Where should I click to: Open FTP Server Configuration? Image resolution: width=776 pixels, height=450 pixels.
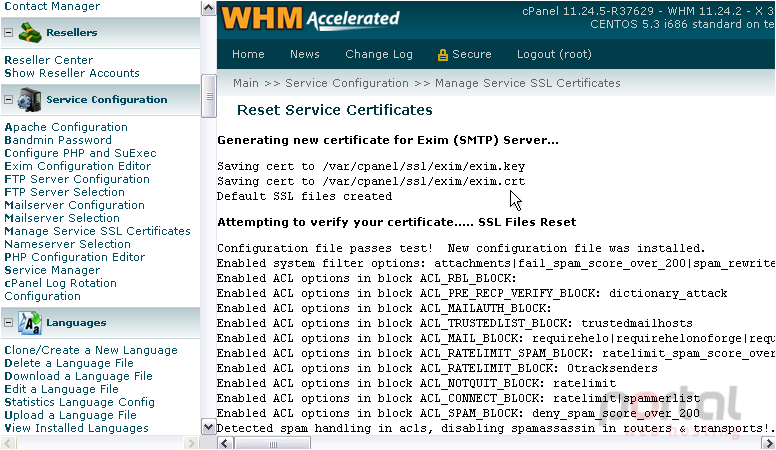click(x=77, y=179)
